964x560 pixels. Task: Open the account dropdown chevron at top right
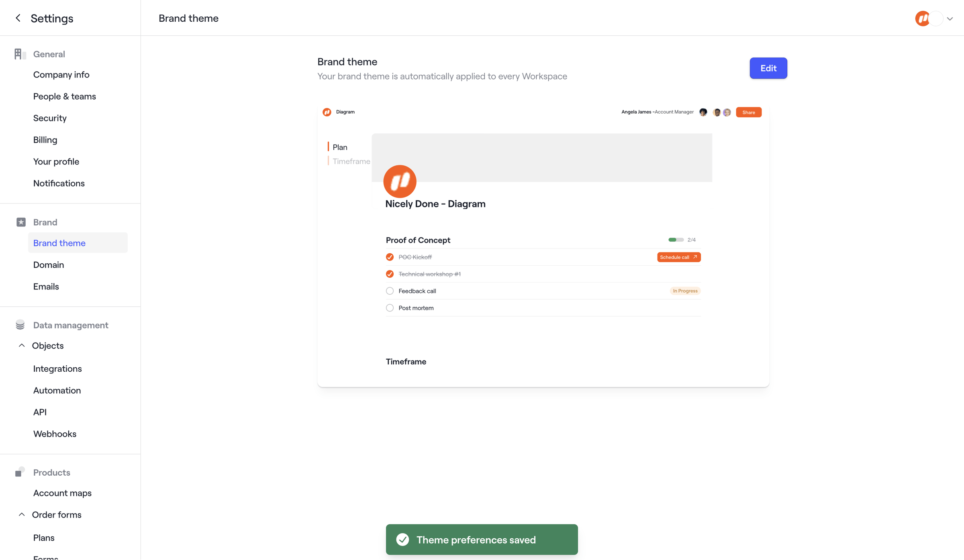click(950, 19)
